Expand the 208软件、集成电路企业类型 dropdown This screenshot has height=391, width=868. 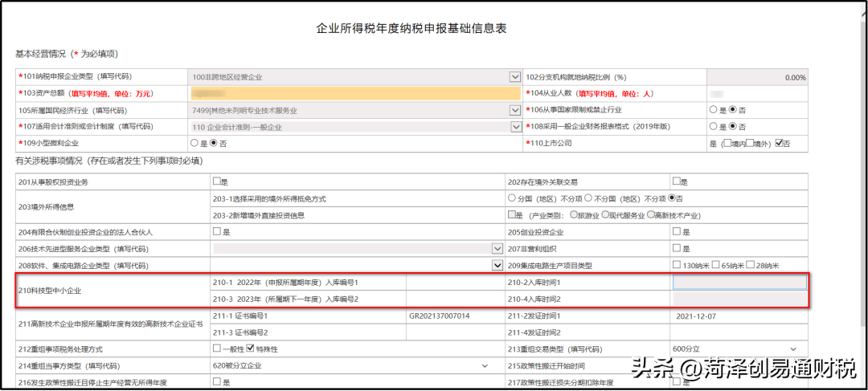point(497,266)
